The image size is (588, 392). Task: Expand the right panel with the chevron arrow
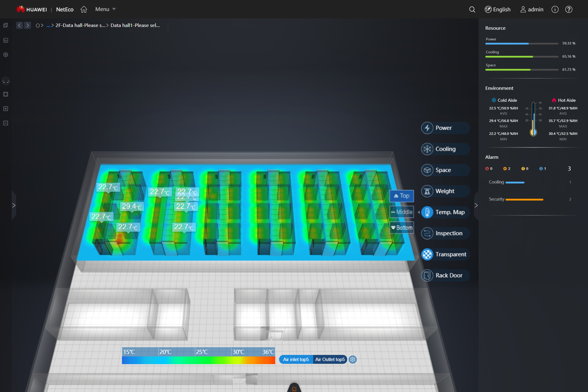[476, 205]
